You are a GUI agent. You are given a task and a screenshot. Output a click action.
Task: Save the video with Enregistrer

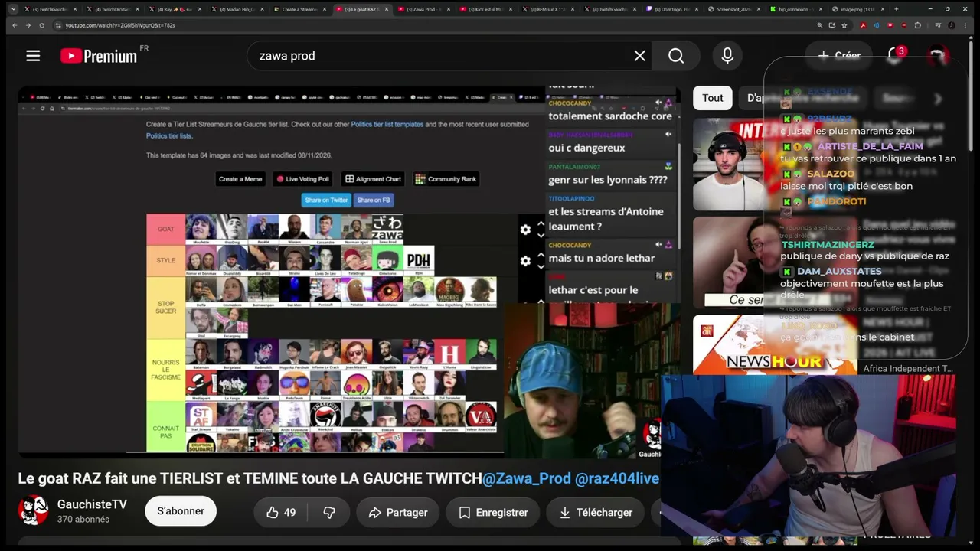click(493, 513)
